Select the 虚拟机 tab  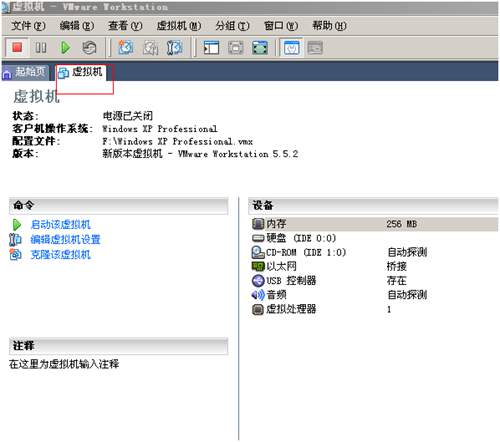coord(80,72)
